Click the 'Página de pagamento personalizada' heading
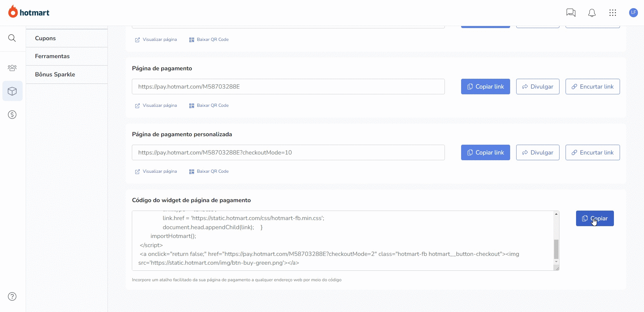 pos(182,134)
